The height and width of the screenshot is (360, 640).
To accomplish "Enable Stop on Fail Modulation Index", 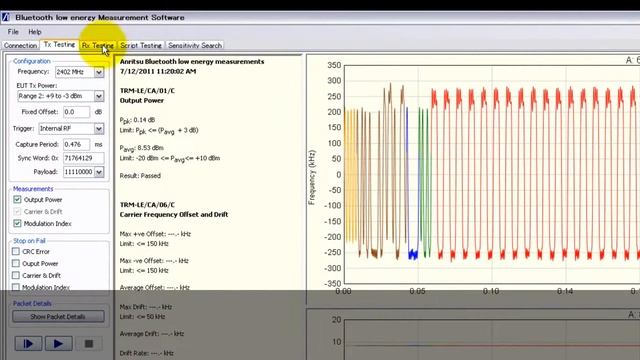I will pos(16,287).
